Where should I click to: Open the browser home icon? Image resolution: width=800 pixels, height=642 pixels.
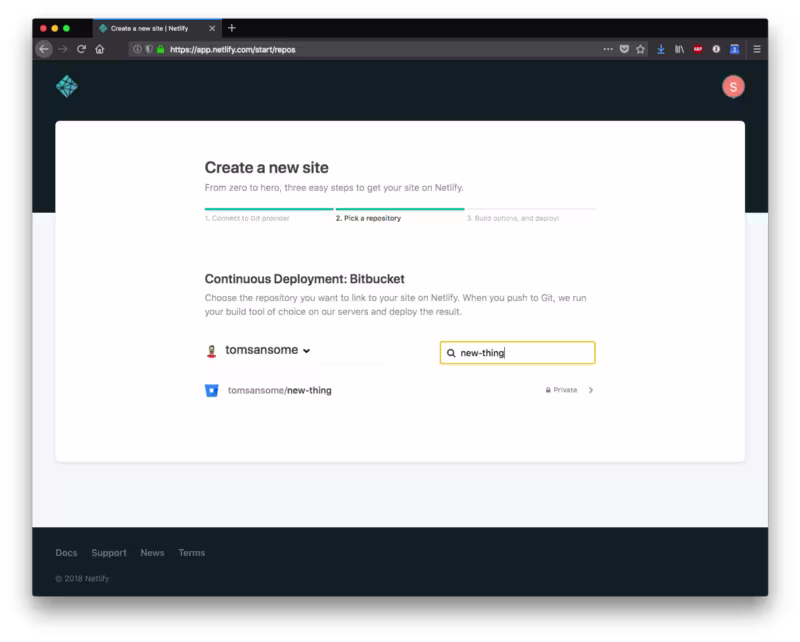[99, 50]
